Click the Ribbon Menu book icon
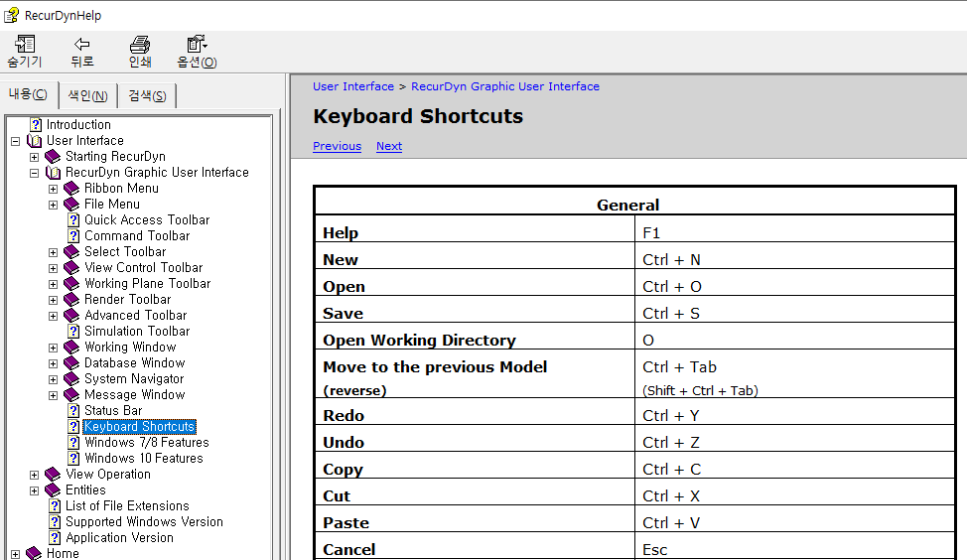 [71, 189]
